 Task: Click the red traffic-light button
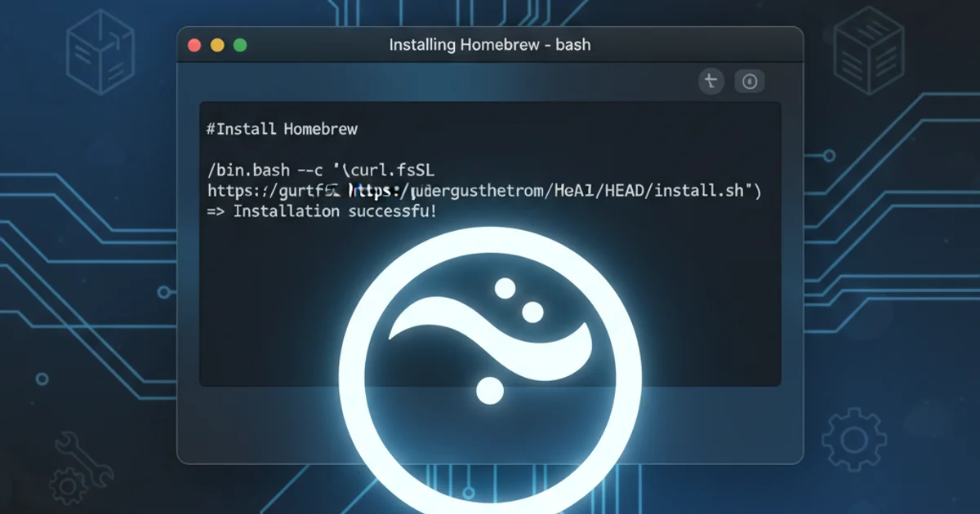click(x=194, y=45)
